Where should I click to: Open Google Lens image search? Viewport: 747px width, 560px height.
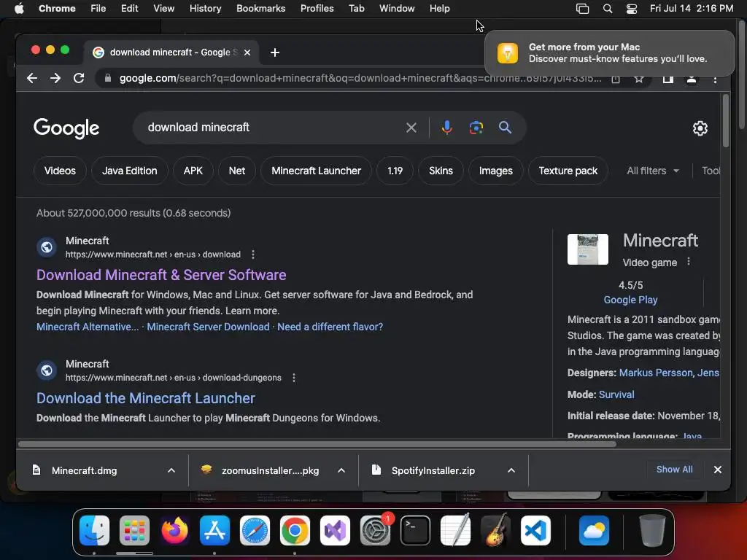point(476,128)
